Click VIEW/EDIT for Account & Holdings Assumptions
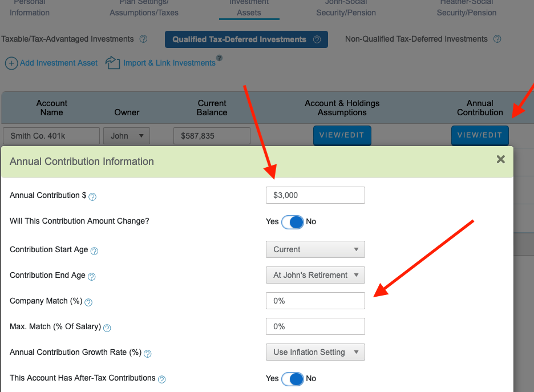Viewport: 534px width, 392px height. click(342, 136)
